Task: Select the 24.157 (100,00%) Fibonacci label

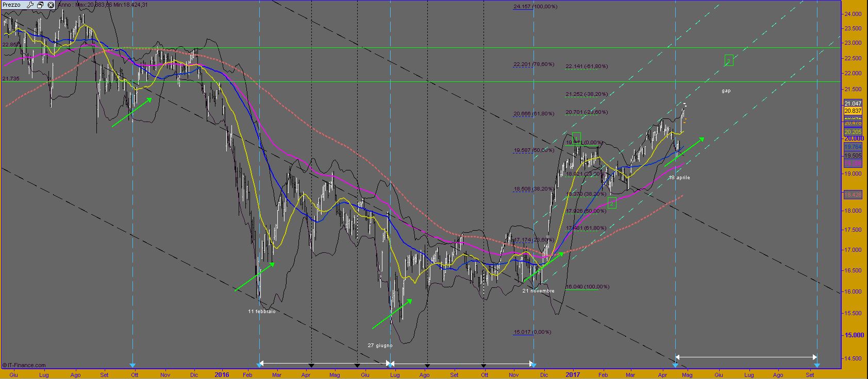Action: pos(536,7)
